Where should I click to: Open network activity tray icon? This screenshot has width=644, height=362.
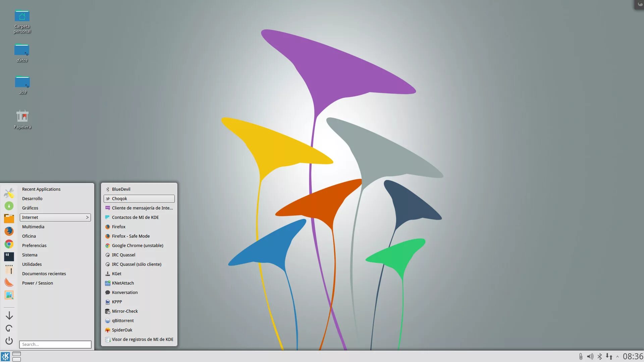[x=609, y=356]
